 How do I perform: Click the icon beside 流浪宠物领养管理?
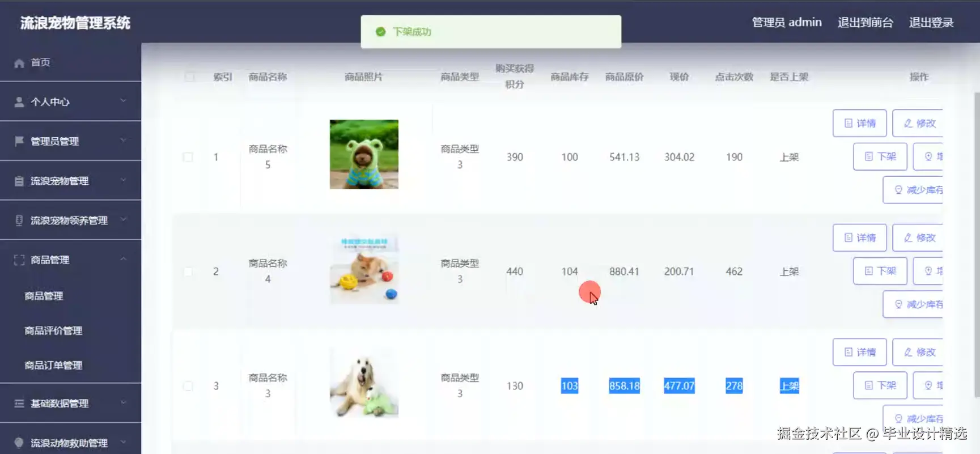pos(19,220)
